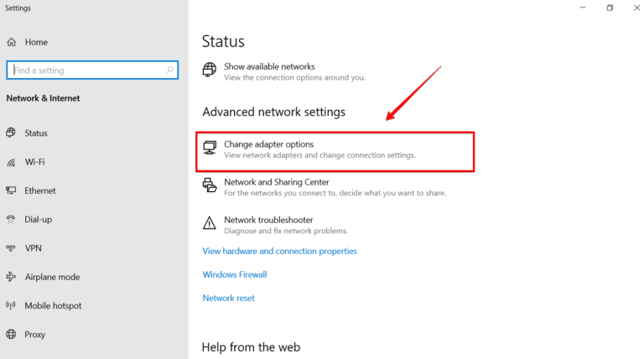Viewport: 644px width, 359px height.
Task: Click the Status globe icon
Action: click(x=11, y=133)
